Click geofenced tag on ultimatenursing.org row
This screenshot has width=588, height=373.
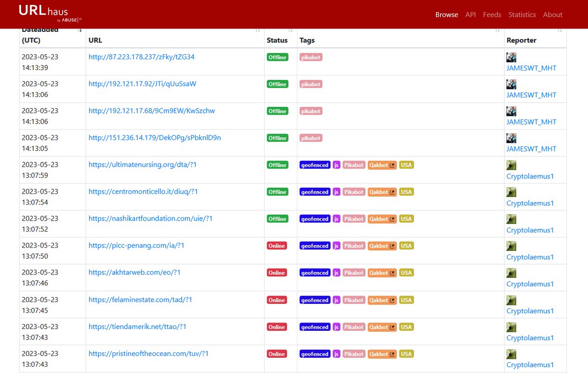pyautogui.click(x=315, y=165)
